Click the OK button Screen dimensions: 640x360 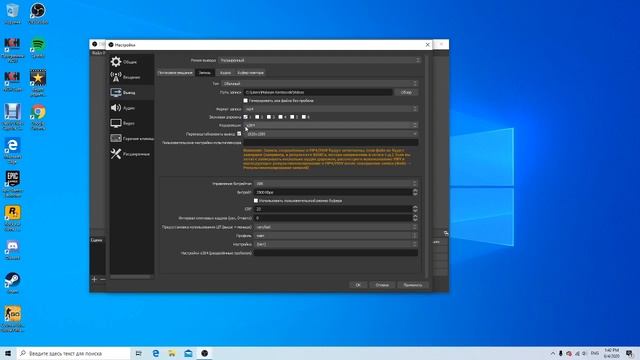358,285
